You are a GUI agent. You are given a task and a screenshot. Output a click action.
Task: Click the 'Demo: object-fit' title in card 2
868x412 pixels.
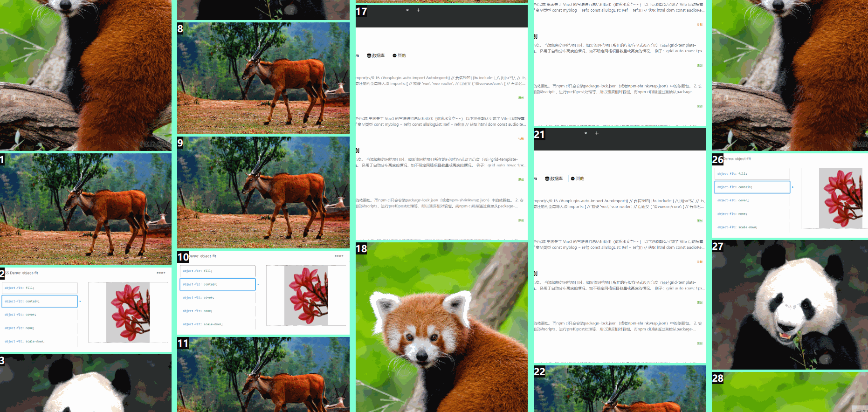tap(22, 273)
